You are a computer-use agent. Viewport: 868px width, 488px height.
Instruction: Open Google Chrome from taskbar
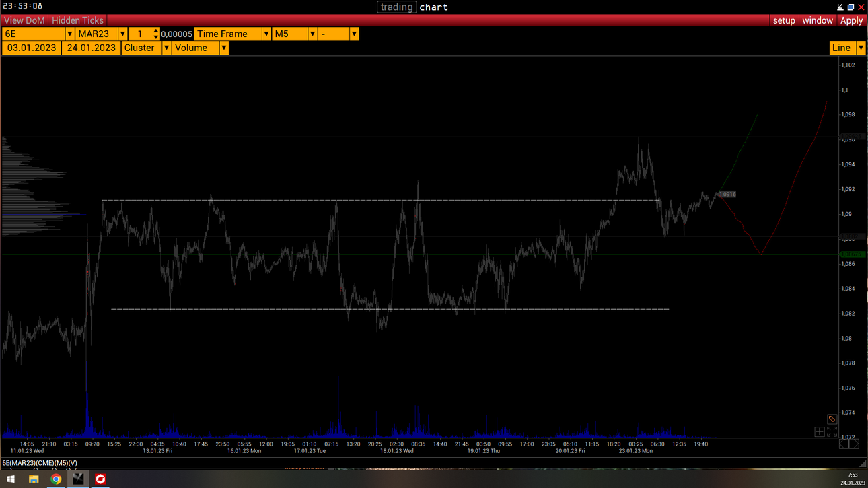57,479
